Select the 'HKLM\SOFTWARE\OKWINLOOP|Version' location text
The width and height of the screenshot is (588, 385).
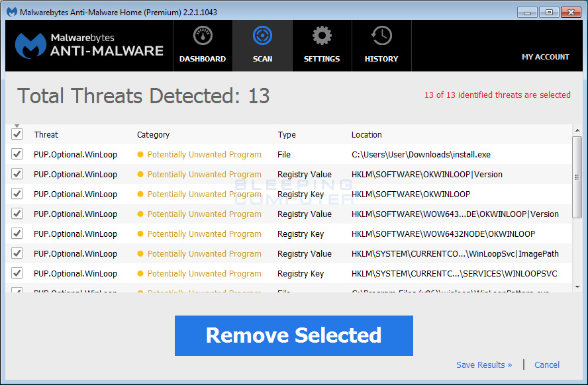pyautogui.click(x=426, y=174)
